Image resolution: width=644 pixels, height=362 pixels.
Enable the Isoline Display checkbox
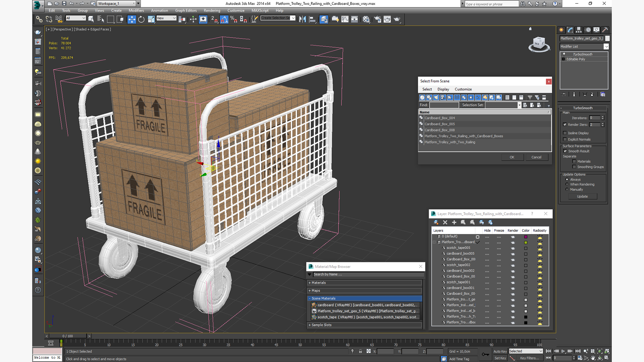click(x=565, y=133)
